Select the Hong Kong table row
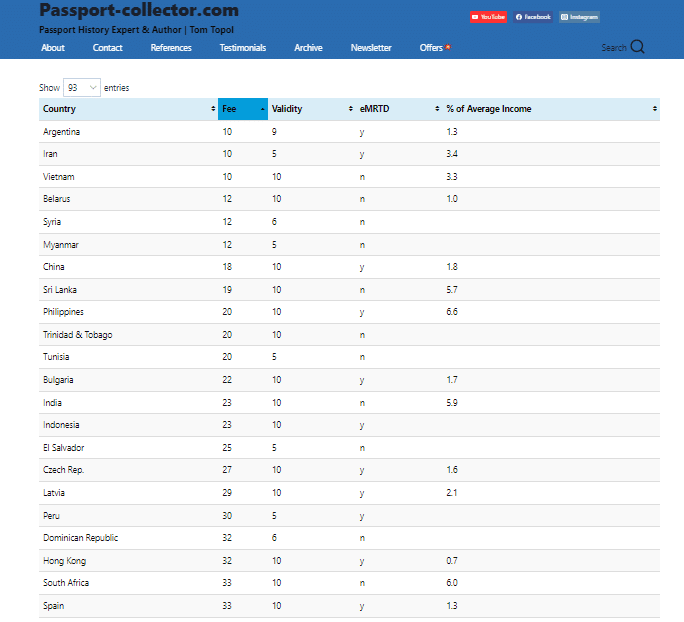684x622 pixels. pos(66,560)
